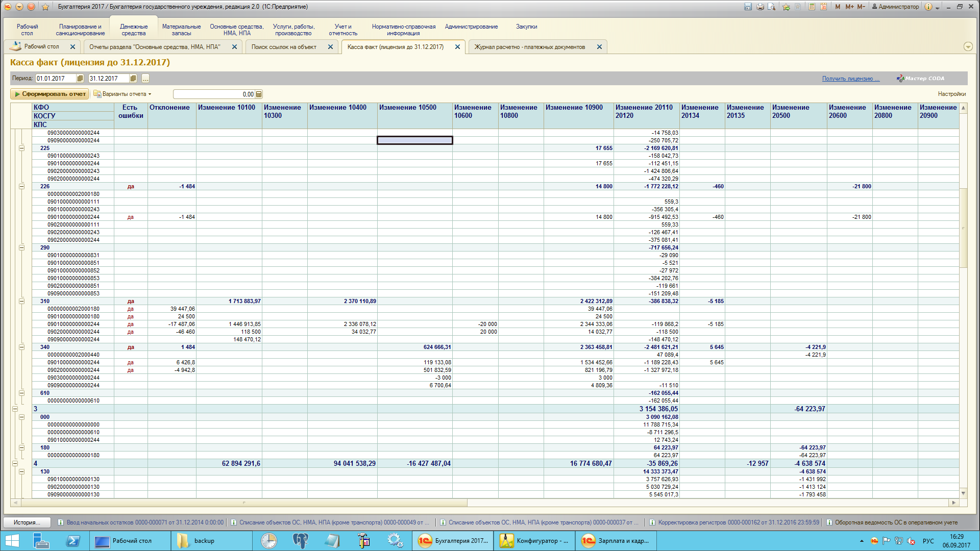The height and width of the screenshot is (551, 980).
Task: Click Получить лицензию link
Action: (850, 79)
